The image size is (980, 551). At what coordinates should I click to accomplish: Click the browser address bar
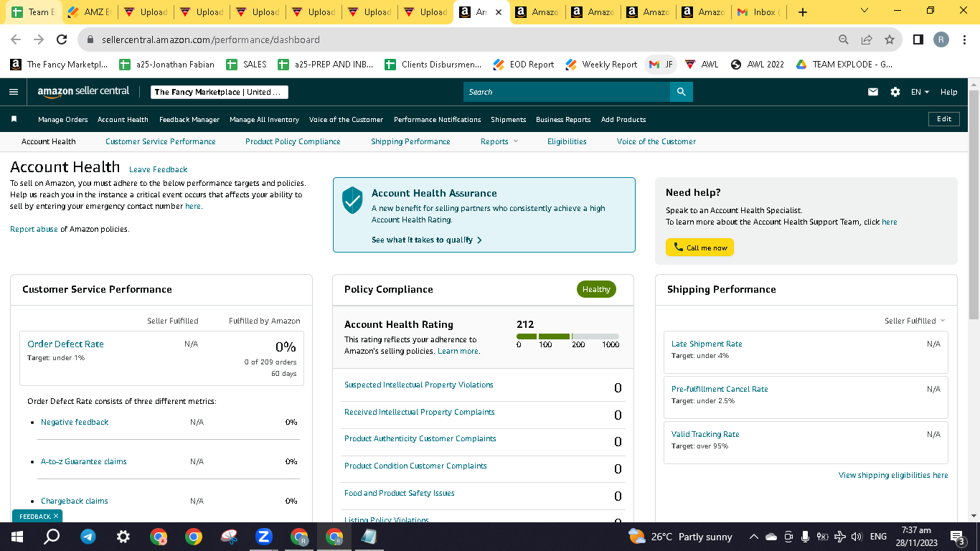tap(459, 39)
